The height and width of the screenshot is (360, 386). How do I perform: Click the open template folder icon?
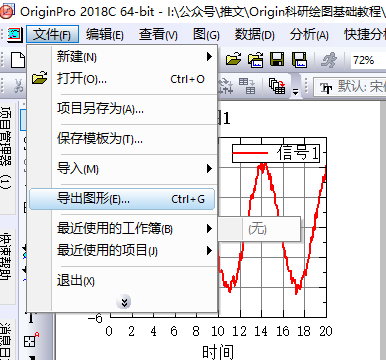256,60
